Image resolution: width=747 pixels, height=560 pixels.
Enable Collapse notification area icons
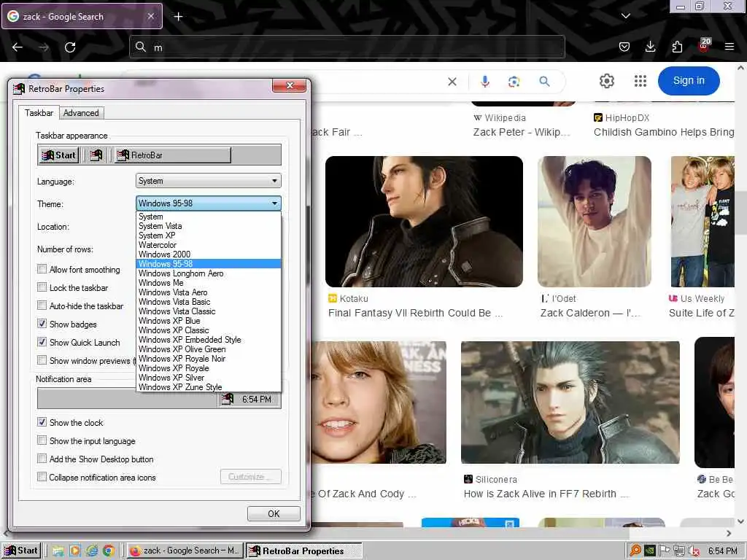pyautogui.click(x=42, y=477)
